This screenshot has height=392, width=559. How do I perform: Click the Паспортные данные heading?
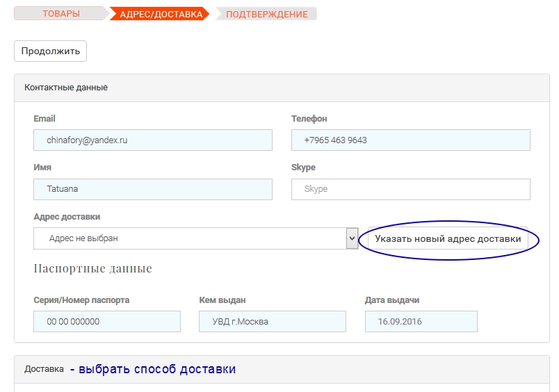click(x=92, y=268)
